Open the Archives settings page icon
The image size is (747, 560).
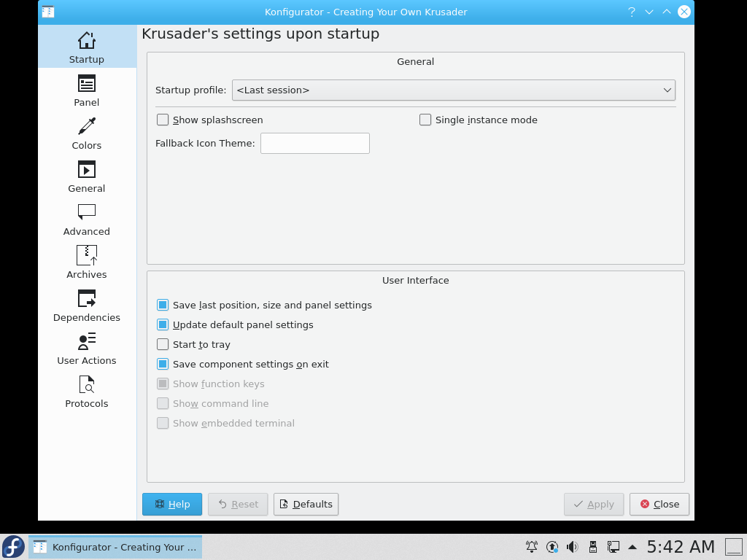coord(87,255)
